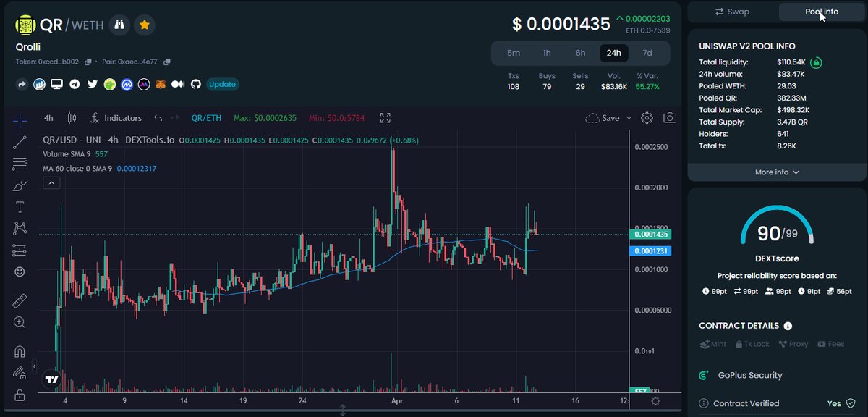Click the Update social info button
The image size is (868, 417).
tap(222, 84)
